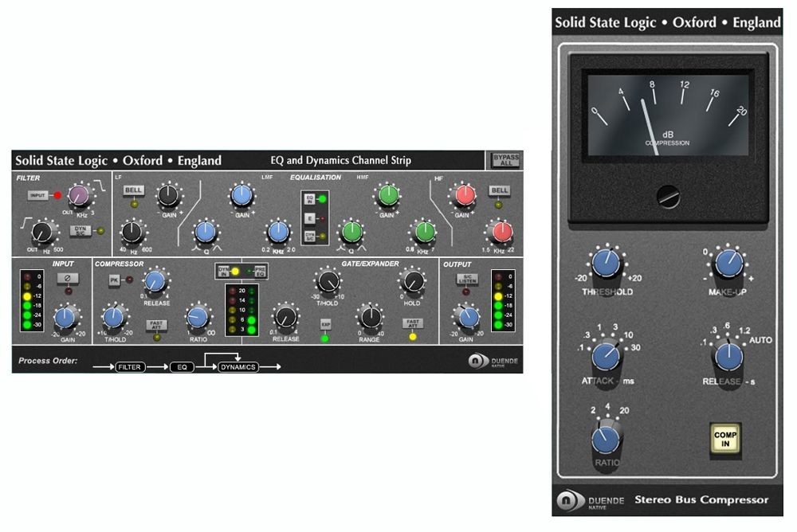797x532 pixels.
Task: Toggle the HF BELL button
Action: 500,190
